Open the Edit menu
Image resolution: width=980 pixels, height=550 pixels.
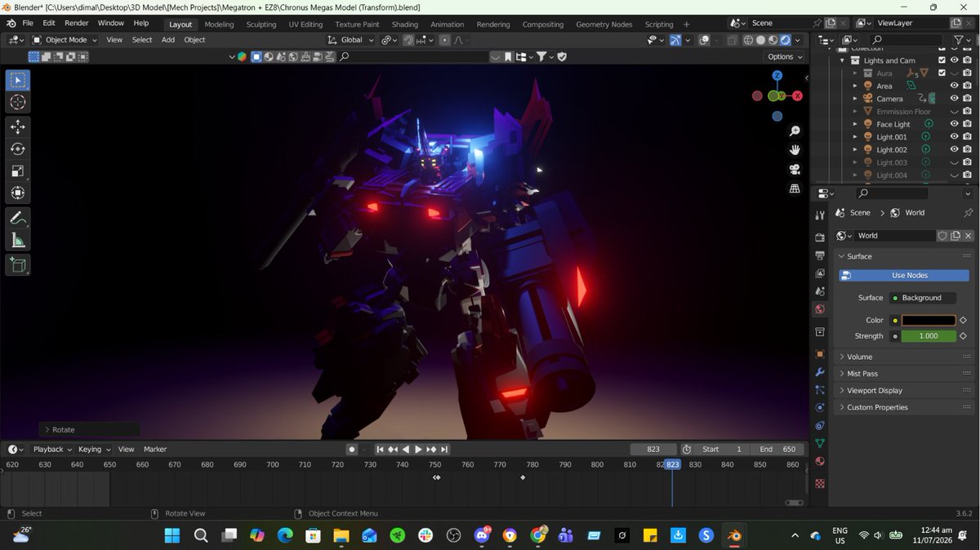point(49,24)
